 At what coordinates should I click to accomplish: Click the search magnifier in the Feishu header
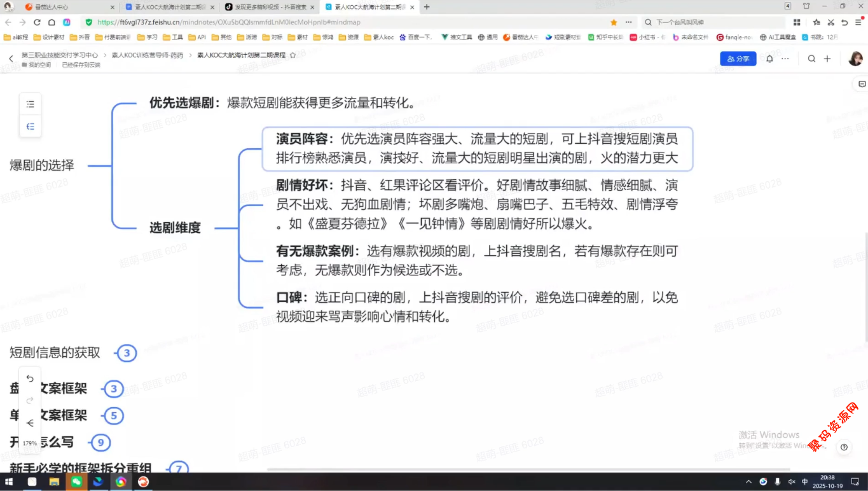tap(811, 59)
